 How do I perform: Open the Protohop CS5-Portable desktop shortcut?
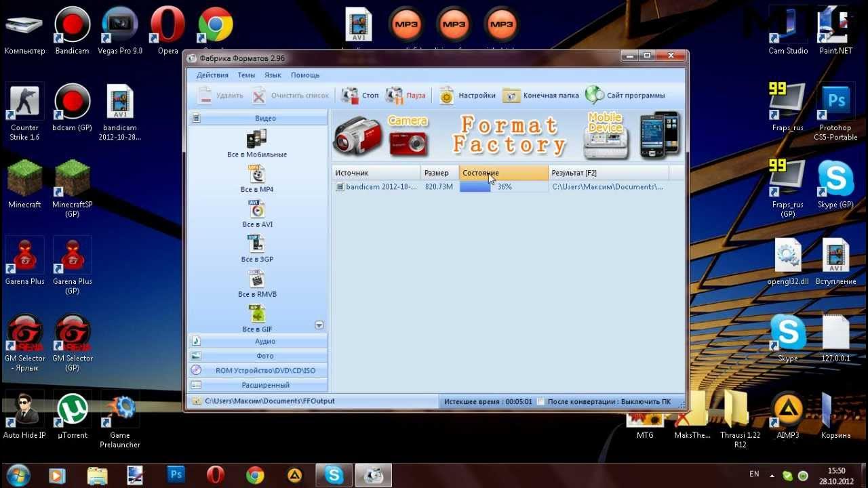(x=835, y=112)
